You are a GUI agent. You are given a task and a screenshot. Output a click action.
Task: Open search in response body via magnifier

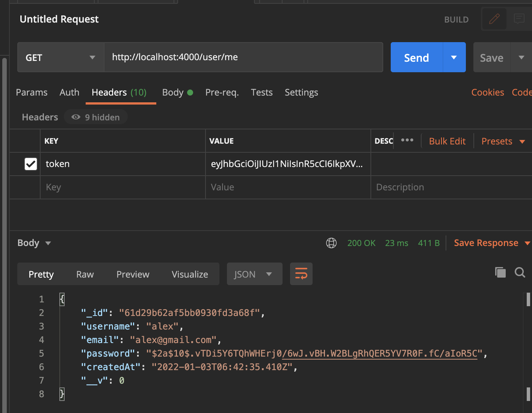click(x=520, y=272)
